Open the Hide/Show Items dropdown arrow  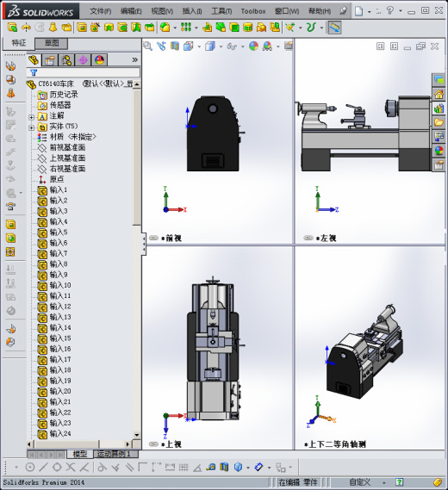(243, 47)
